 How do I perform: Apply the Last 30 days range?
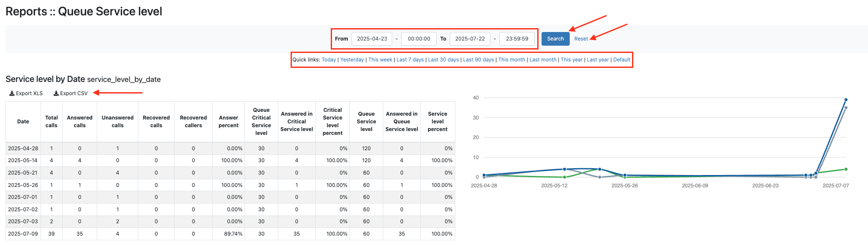pos(443,60)
